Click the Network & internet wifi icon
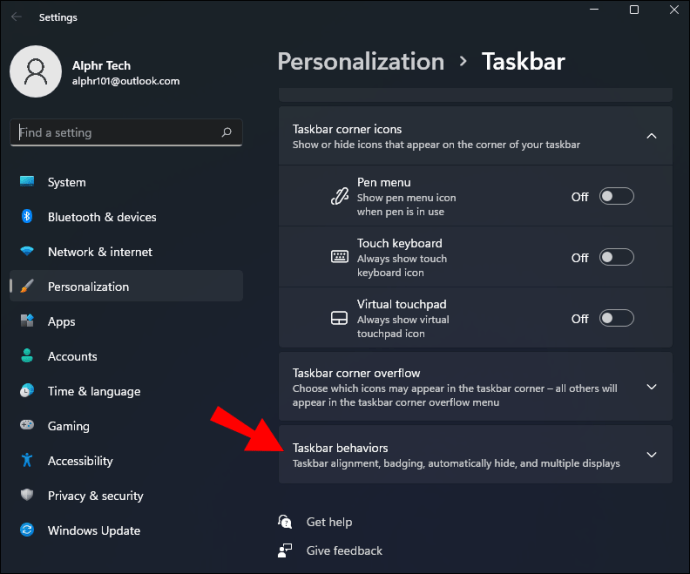Image resolution: width=690 pixels, height=574 pixels. pyautogui.click(x=27, y=252)
